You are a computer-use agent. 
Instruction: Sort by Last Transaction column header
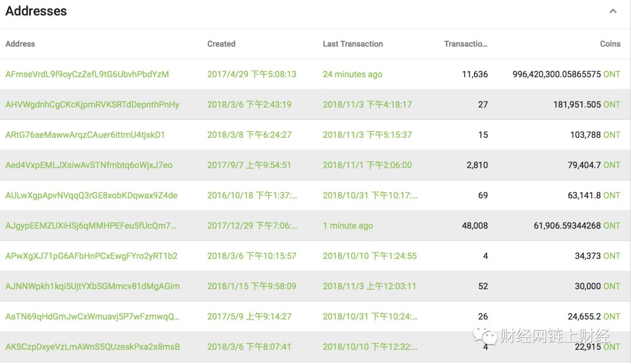click(x=353, y=44)
